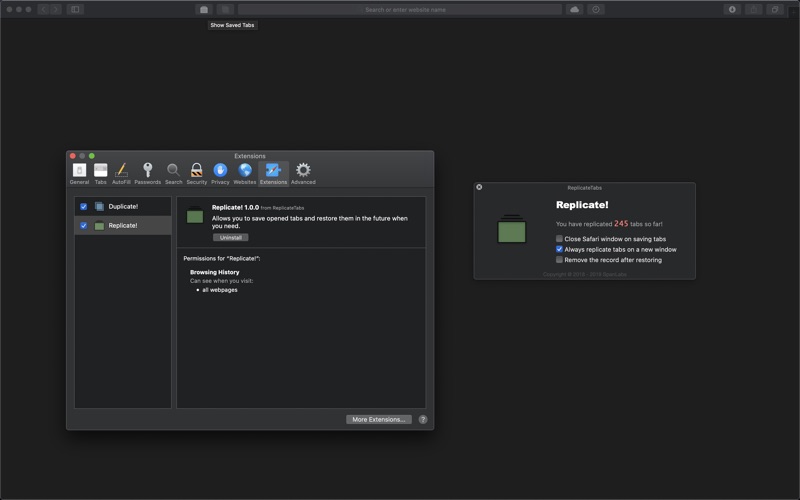
Task: Click the green Replicate! icon in details pane
Action: click(195, 215)
